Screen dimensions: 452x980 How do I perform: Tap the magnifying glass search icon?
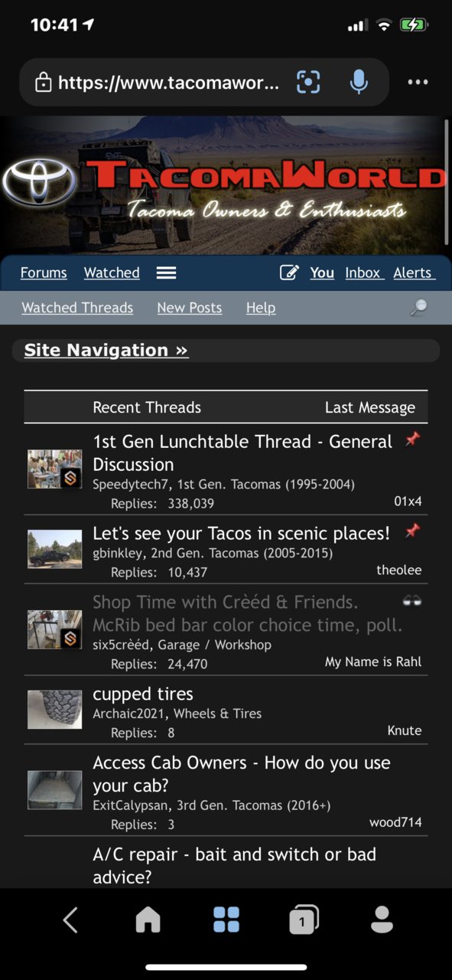click(x=418, y=308)
